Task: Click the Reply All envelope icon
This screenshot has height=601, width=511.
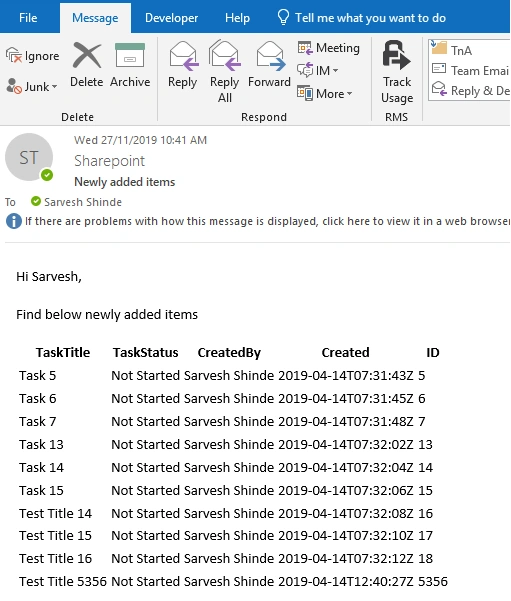Action: coord(225,56)
